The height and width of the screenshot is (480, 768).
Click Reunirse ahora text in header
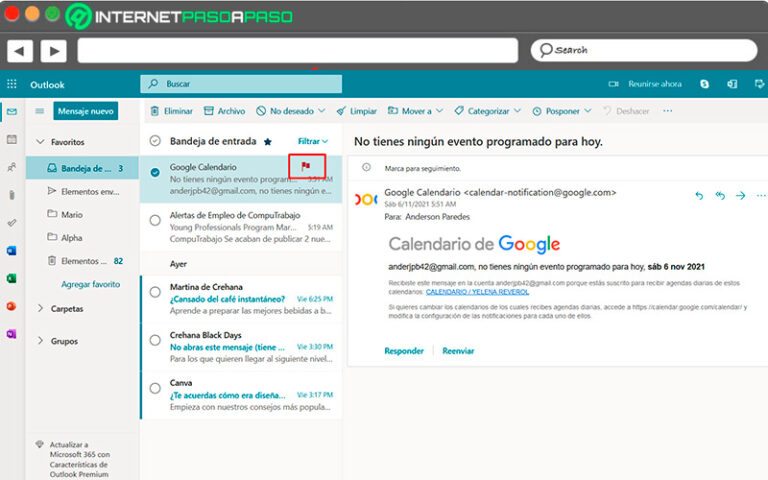pos(655,84)
